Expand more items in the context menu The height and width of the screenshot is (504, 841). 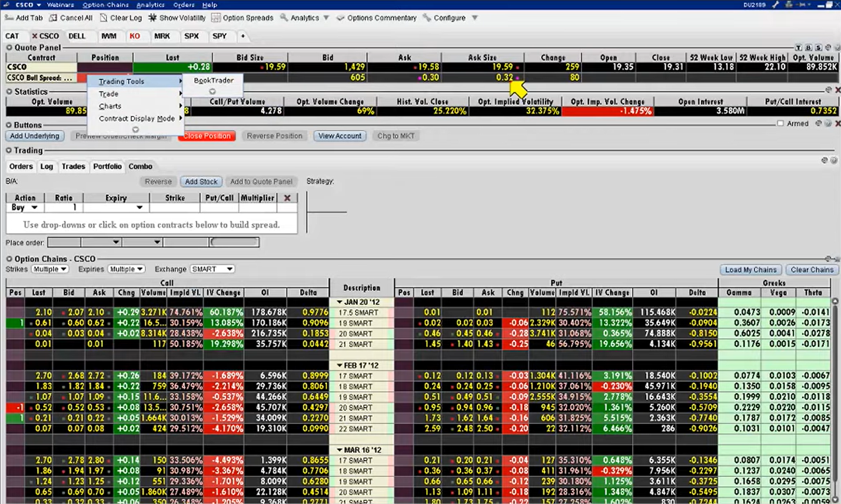[x=135, y=129]
